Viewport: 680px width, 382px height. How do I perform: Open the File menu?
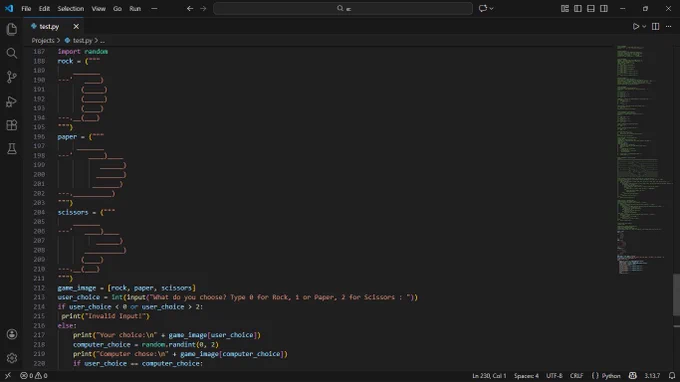click(x=26, y=8)
